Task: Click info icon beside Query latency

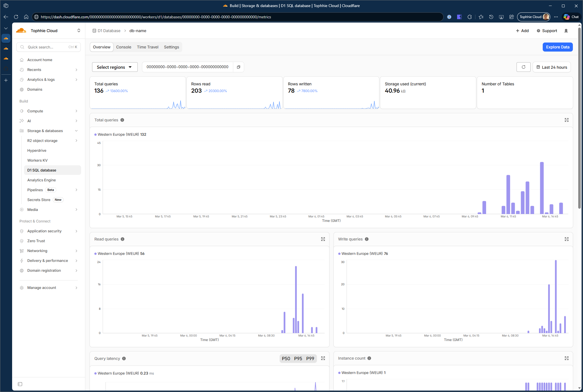Action: (124, 358)
